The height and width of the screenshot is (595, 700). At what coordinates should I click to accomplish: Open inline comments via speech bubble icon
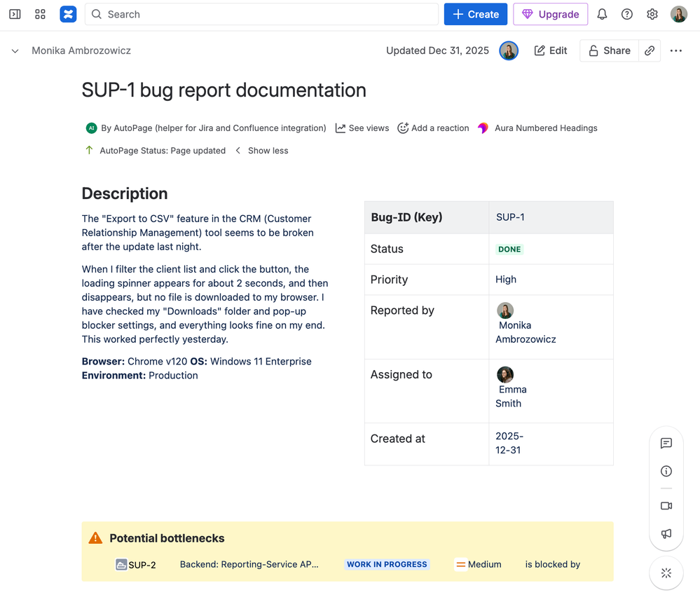click(x=666, y=443)
